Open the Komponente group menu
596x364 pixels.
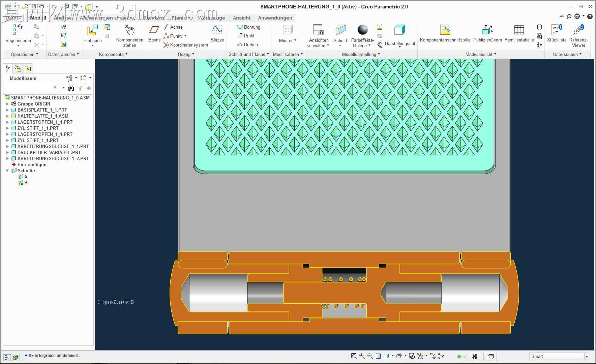tap(113, 54)
